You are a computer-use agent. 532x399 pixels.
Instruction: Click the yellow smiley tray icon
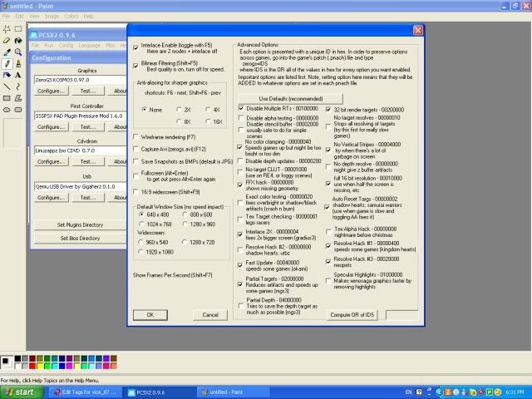(x=498, y=392)
